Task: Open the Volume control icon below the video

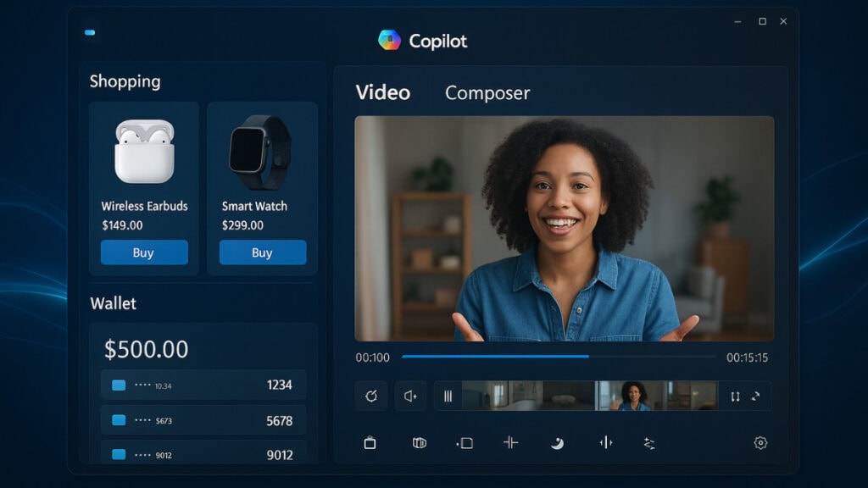Action: [410, 396]
